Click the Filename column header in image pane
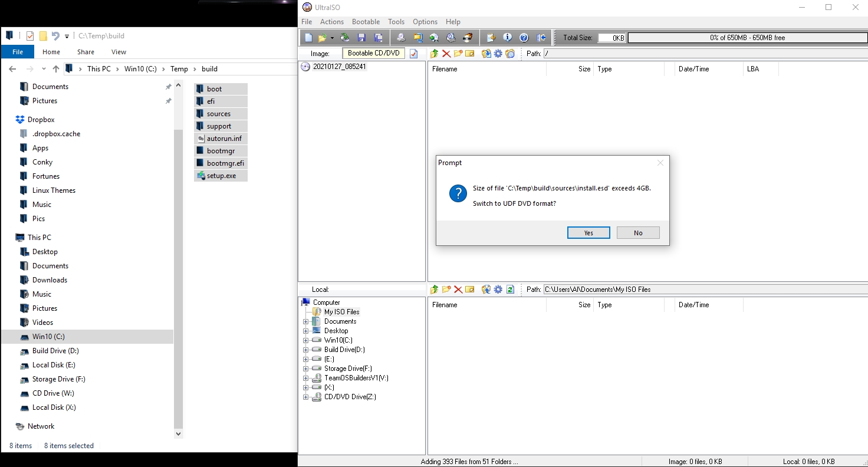This screenshot has width=868, height=467. (487, 69)
